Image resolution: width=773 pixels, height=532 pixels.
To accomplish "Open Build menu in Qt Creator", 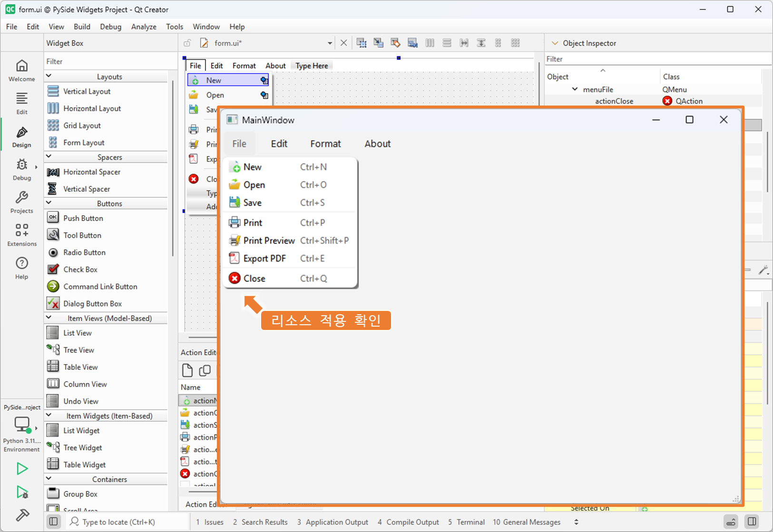I will tap(82, 27).
